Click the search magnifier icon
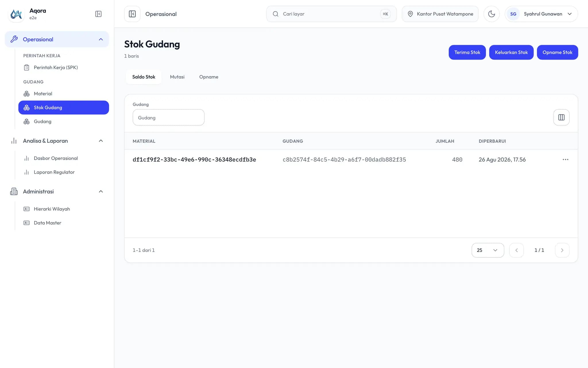The image size is (588, 368). click(x=275, y=14)
